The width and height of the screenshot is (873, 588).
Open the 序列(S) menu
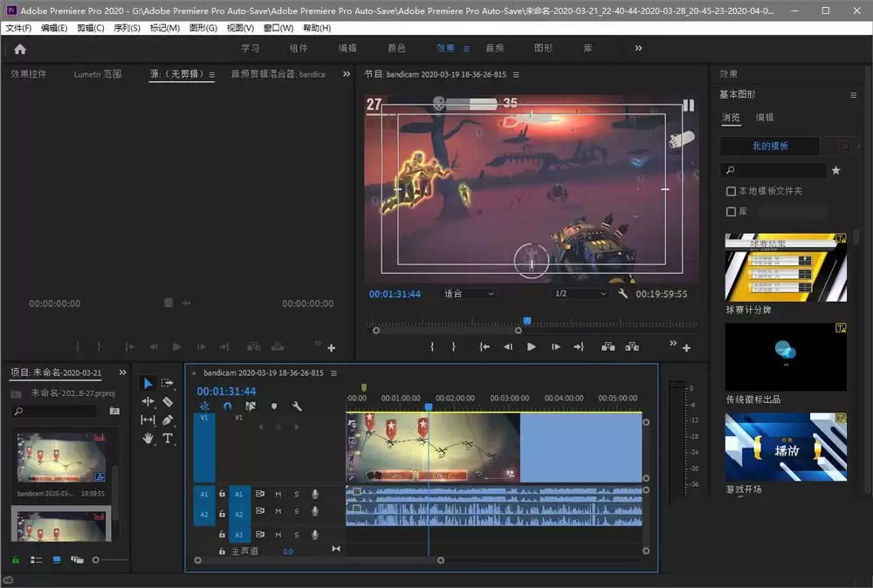pyautogui.click(x=127, y=28)
